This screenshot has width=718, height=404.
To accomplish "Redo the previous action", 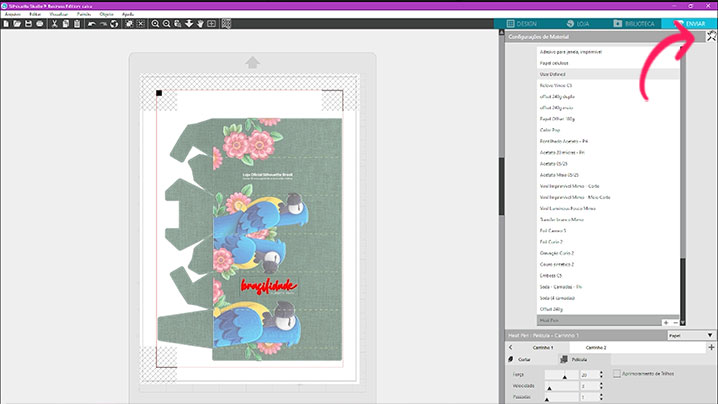I will coord(103,24).
